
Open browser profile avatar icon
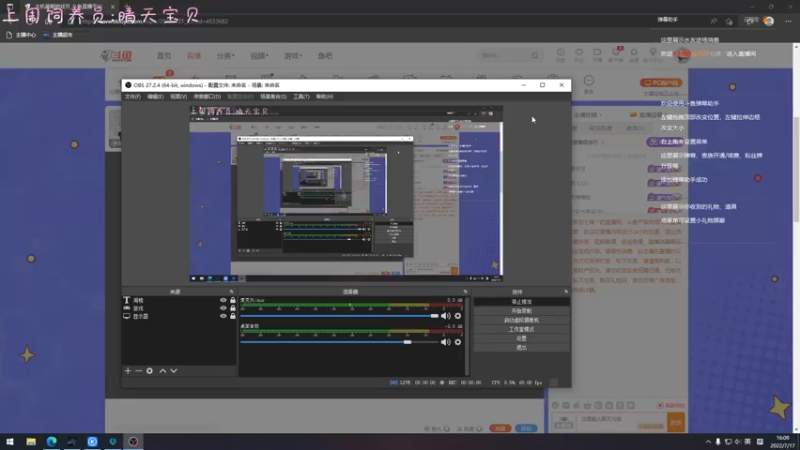[769, 21]
